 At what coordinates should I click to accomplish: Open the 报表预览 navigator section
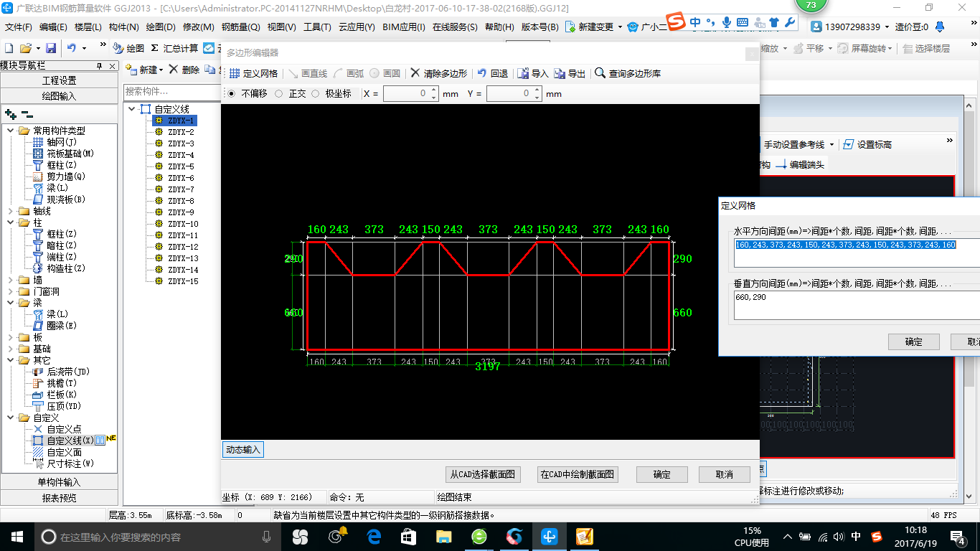point(59,497)
